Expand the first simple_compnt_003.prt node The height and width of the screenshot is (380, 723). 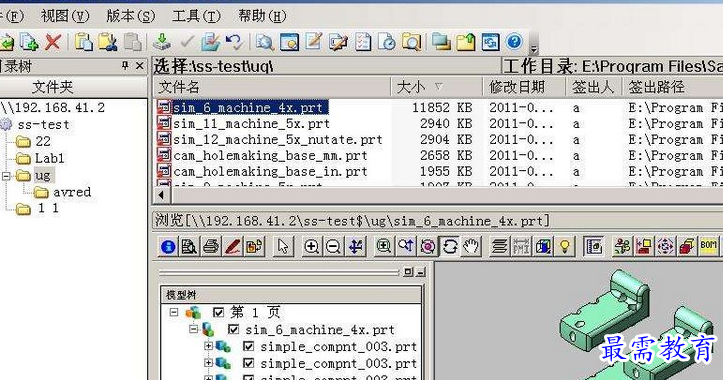point(208,346)
